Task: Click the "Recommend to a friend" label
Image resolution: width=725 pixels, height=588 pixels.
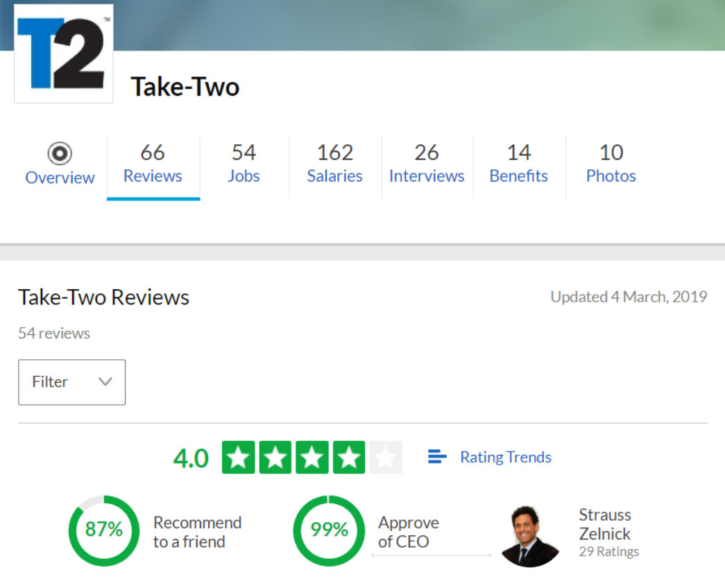Action: [198, 532]
